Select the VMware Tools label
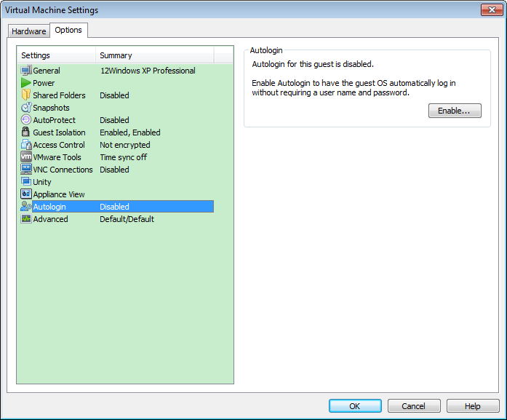The image size is (507, 420). (x=57, y=157)
